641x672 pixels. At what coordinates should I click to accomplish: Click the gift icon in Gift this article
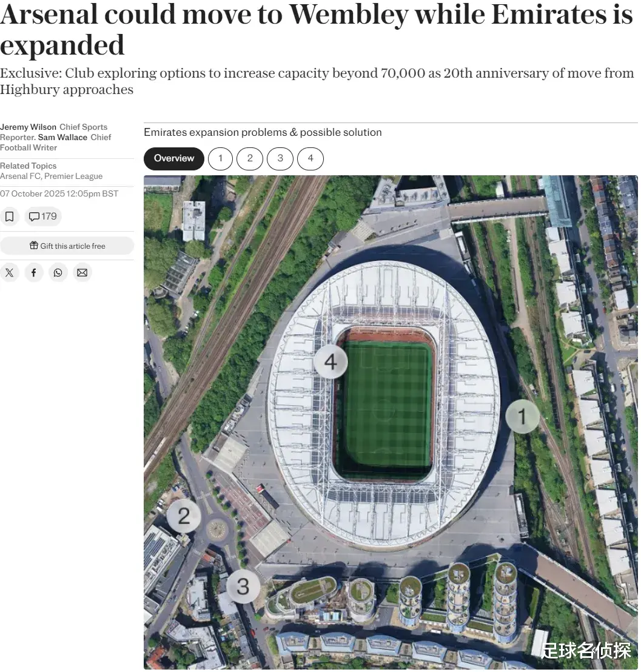click(x=34, y=246)
